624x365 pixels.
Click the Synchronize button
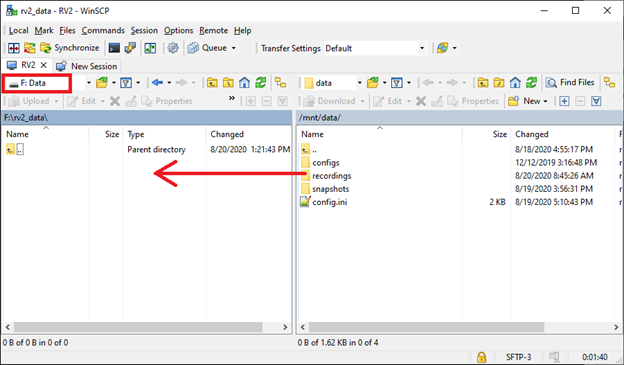[x=70, y=48]
